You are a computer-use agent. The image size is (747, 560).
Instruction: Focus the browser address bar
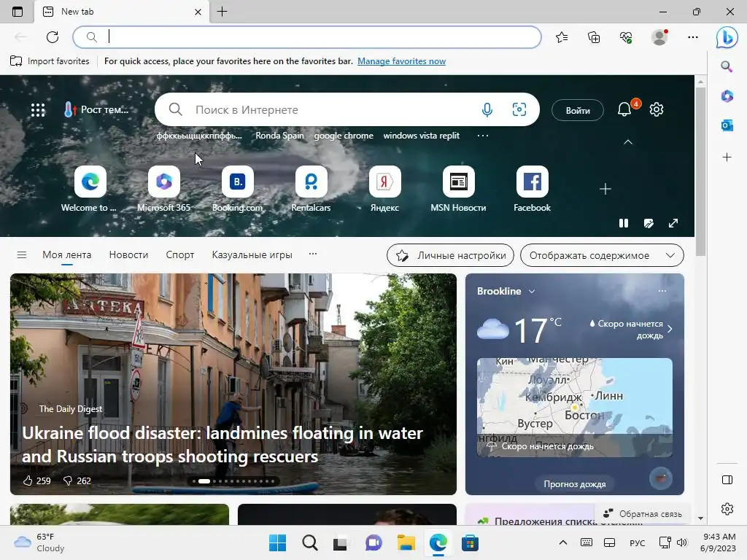(307, 37)
